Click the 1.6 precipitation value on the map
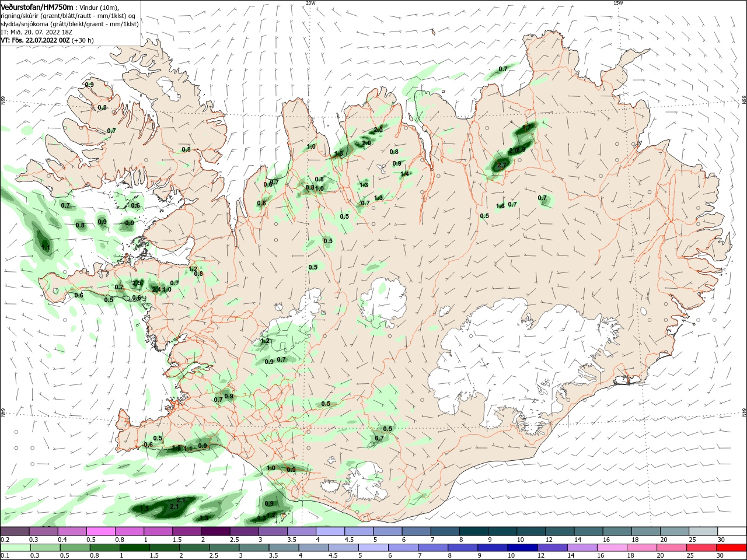The height and width of the screenshot is (560, 747). pyautogui.click(x=500, y=206)
